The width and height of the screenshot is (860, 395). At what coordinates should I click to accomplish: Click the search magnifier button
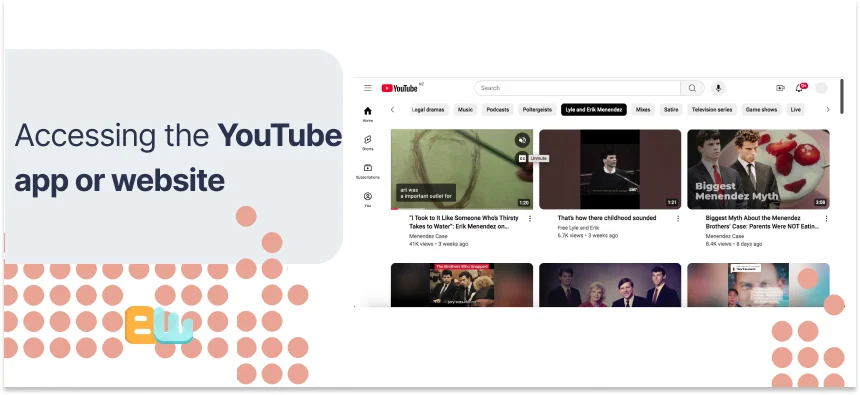click(692, 88)
